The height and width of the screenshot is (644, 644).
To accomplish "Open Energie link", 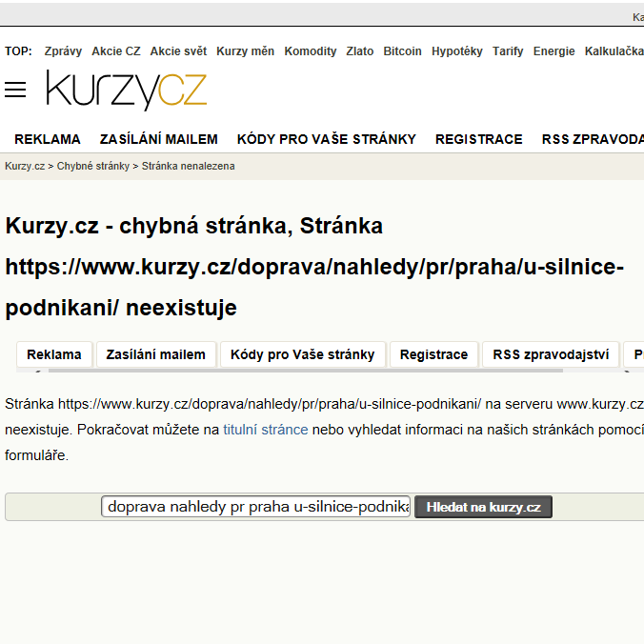I will (553, 51).
